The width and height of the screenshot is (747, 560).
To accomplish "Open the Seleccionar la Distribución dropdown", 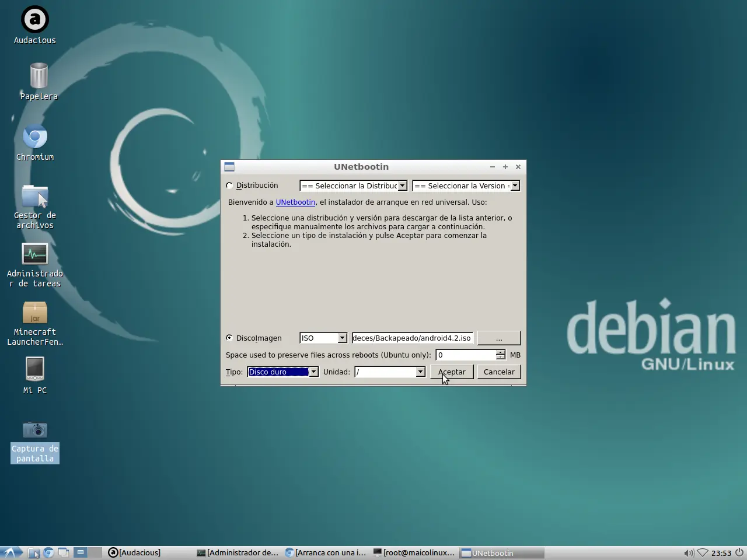I will pos(353,185).
